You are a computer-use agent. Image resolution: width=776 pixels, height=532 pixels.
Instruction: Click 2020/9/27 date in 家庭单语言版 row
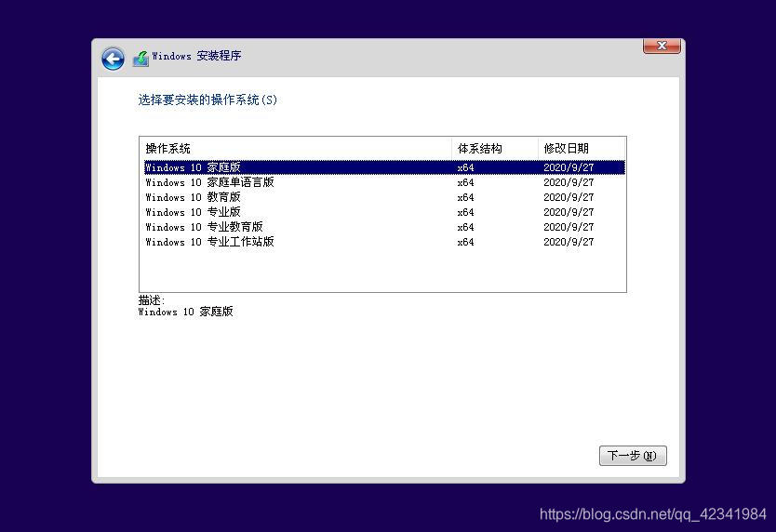pos(569,182)
